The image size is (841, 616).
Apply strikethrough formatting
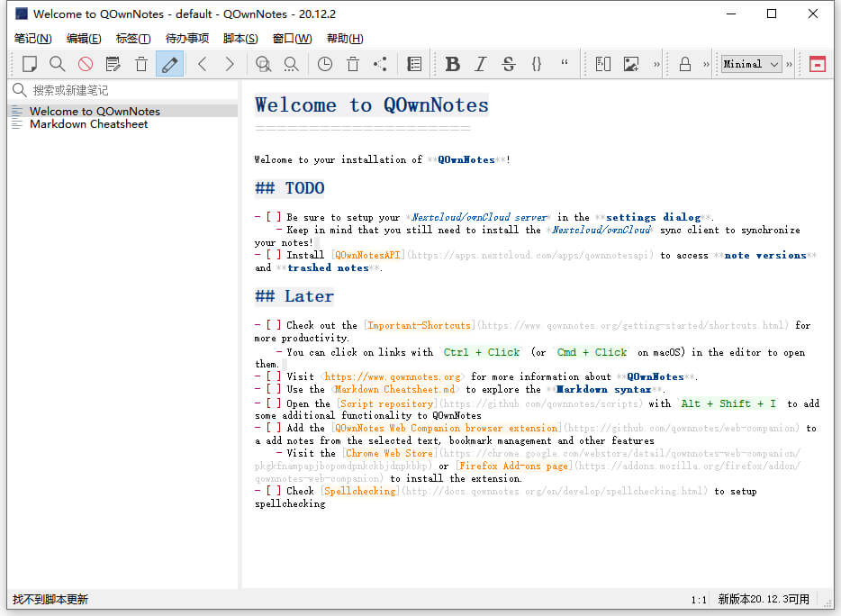point(509,64)
